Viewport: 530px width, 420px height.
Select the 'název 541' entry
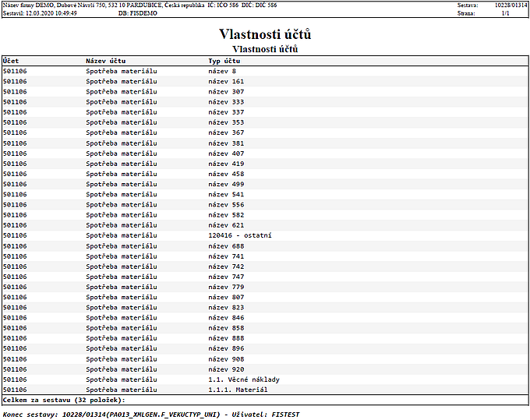pos(226,194)
